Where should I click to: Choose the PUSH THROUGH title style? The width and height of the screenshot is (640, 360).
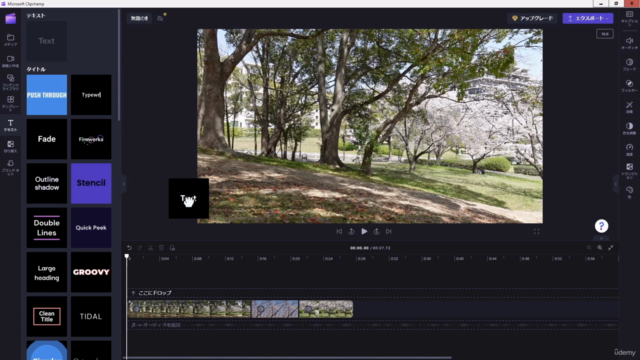click(47, 95)
